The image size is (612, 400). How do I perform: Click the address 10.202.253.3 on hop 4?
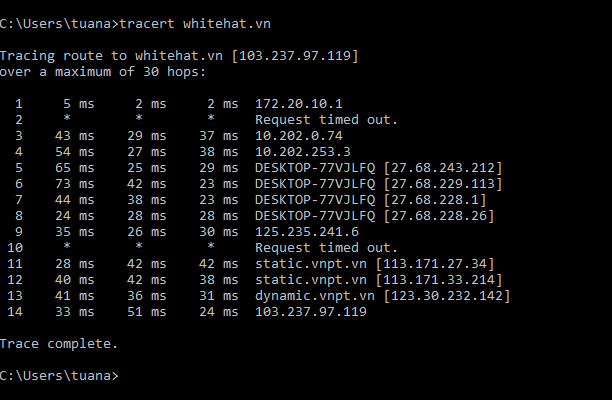pyautogui.click(x=303, y=152)
